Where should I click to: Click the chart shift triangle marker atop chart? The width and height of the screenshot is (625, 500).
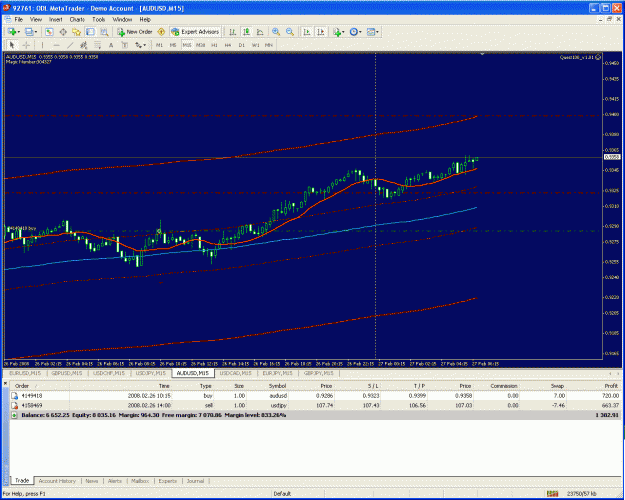coord(482,54)
